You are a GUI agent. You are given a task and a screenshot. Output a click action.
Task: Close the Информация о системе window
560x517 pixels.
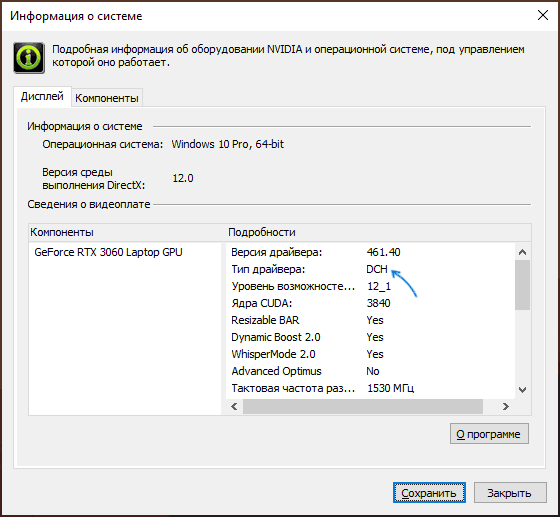coord(543,15)
